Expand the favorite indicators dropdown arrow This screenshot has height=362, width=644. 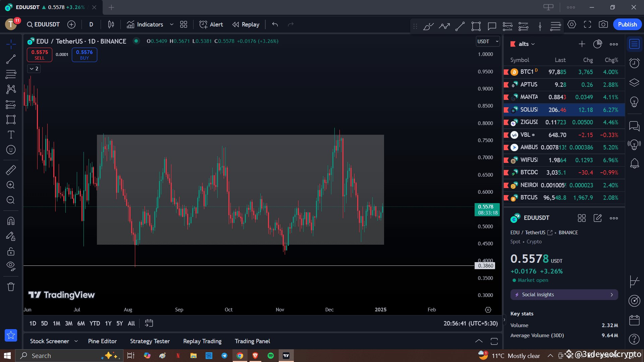tap(172, 24)
